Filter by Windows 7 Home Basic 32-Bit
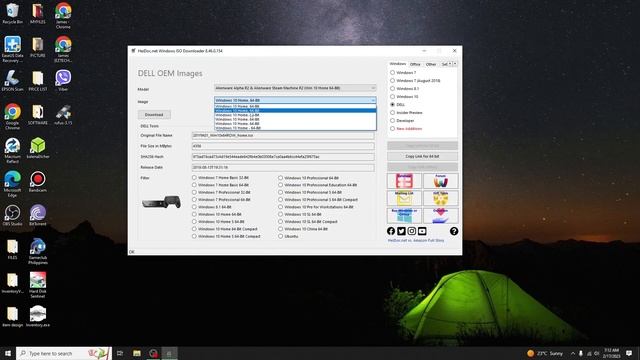The image size is (640, 360). click(194, 178)
